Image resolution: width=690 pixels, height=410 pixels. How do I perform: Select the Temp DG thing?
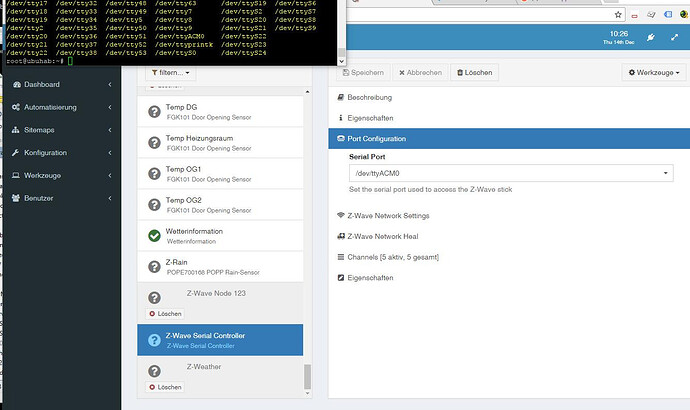click(220, 112)
